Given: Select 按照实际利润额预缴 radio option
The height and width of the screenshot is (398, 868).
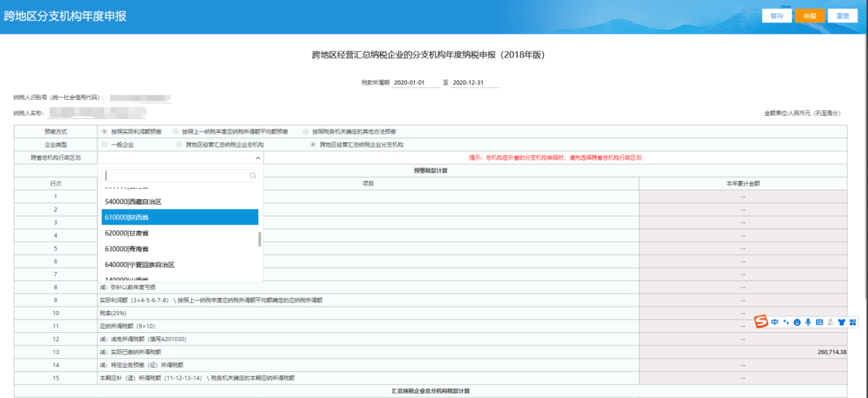Looking at the screenshot, I should click(x=105, y=132).
